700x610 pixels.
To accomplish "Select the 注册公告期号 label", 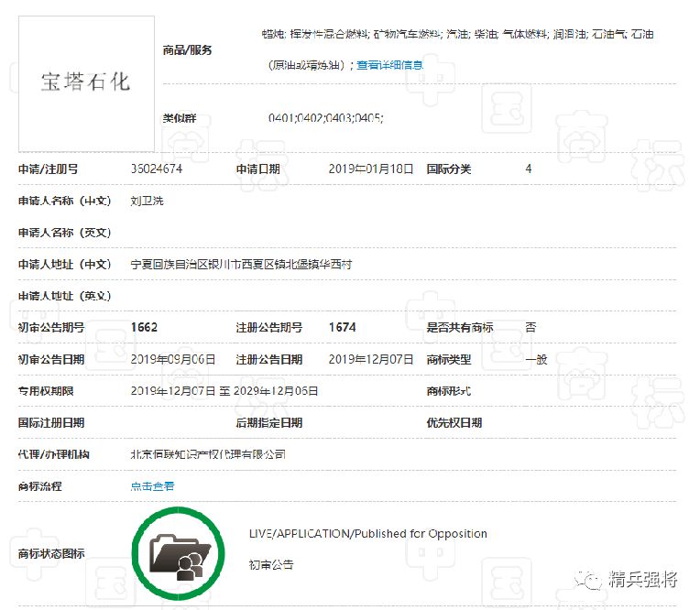I will pos(269,328).
